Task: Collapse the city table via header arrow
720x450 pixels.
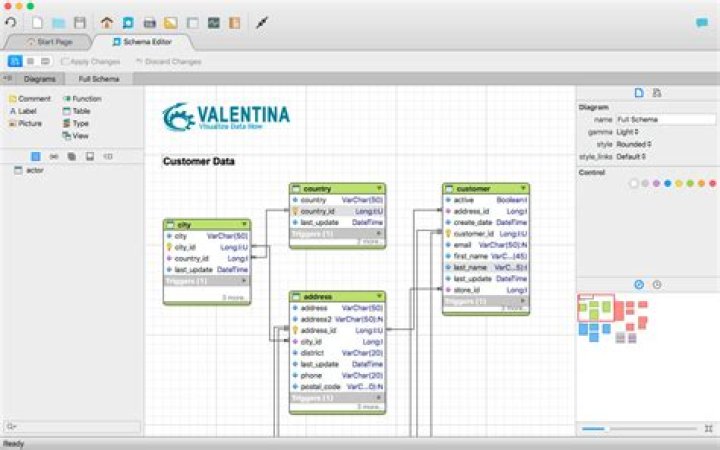Action: click(244, 224)
